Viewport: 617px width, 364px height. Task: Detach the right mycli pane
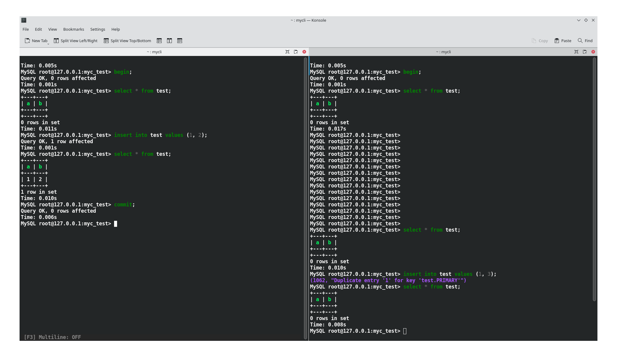pyautogui.click(x=585, y=52)
